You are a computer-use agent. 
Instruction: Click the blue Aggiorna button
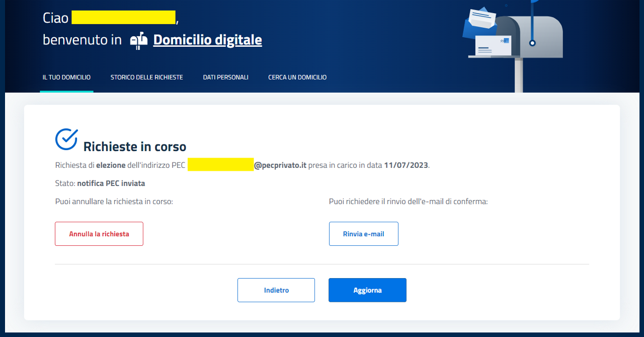367,290
